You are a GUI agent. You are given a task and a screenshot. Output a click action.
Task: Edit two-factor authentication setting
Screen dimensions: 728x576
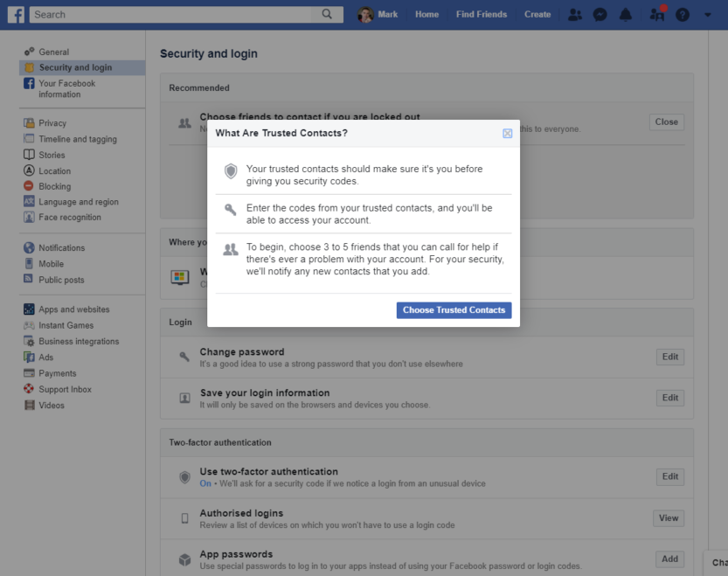pyautogui.click(x=669, y=476)
